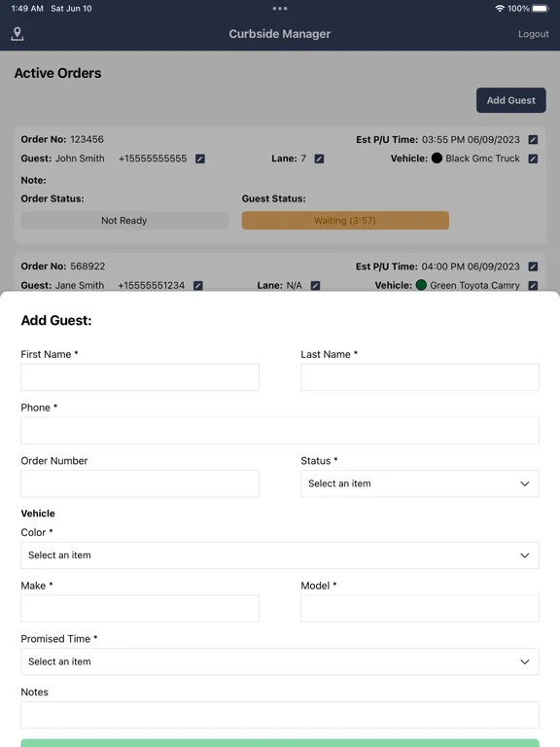Click the green submit button at bottom
The image size is (560, 747).
tap(280, 743)
